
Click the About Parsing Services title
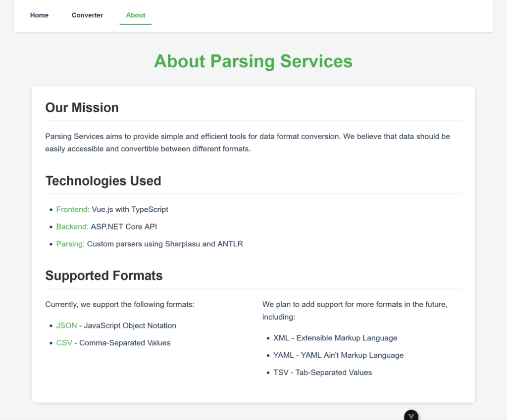coord(253,61)
